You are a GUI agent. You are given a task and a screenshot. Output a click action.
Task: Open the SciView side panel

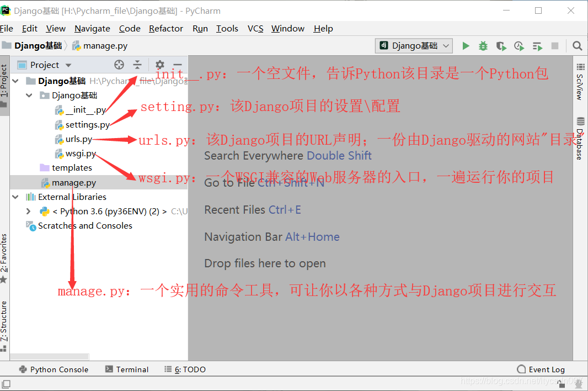pyautogui.click(x=580, y=82)
